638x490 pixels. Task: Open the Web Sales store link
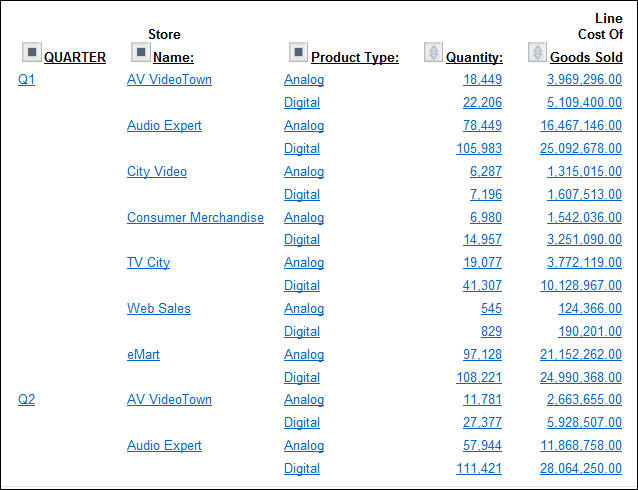click(159, 309)
